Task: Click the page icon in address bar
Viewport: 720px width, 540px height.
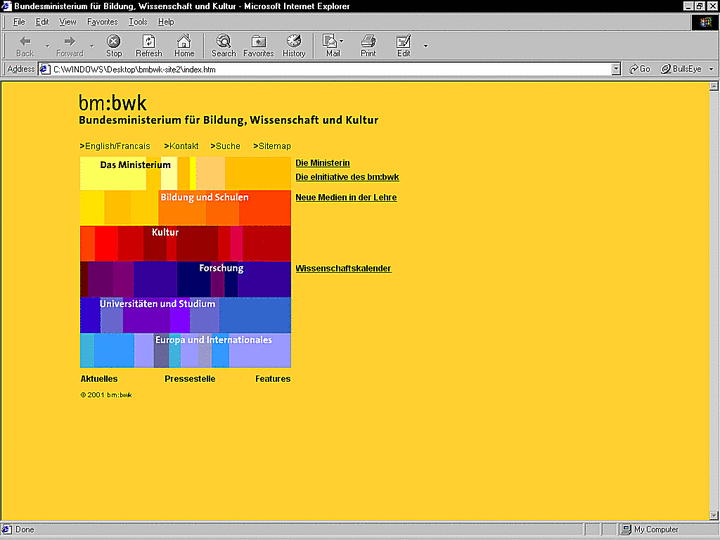Action: pyautogui.click(x=45, y=69)
